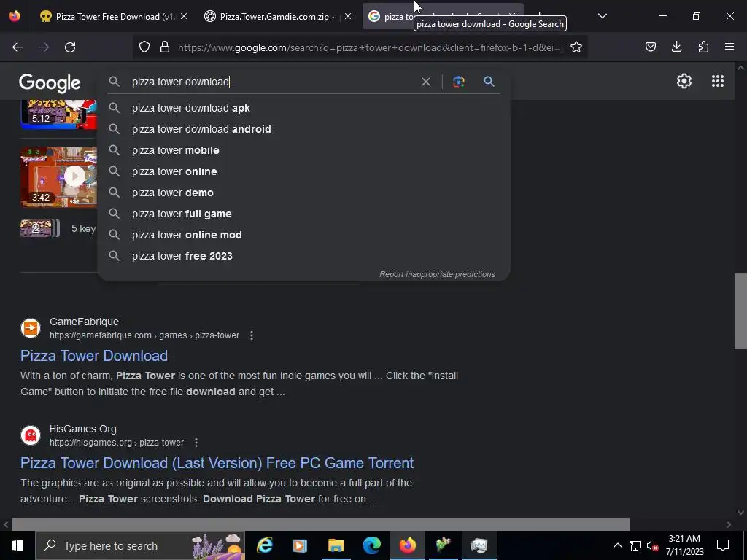
Task: Open more options for HisGames.Org result
Action: [x=196, y=443]
